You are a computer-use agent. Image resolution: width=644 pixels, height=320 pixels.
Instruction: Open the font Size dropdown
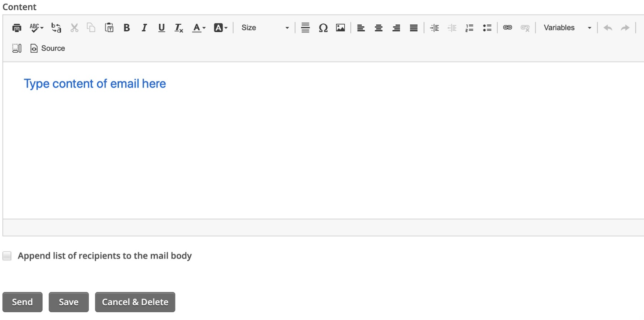click(x=265, y=28)
